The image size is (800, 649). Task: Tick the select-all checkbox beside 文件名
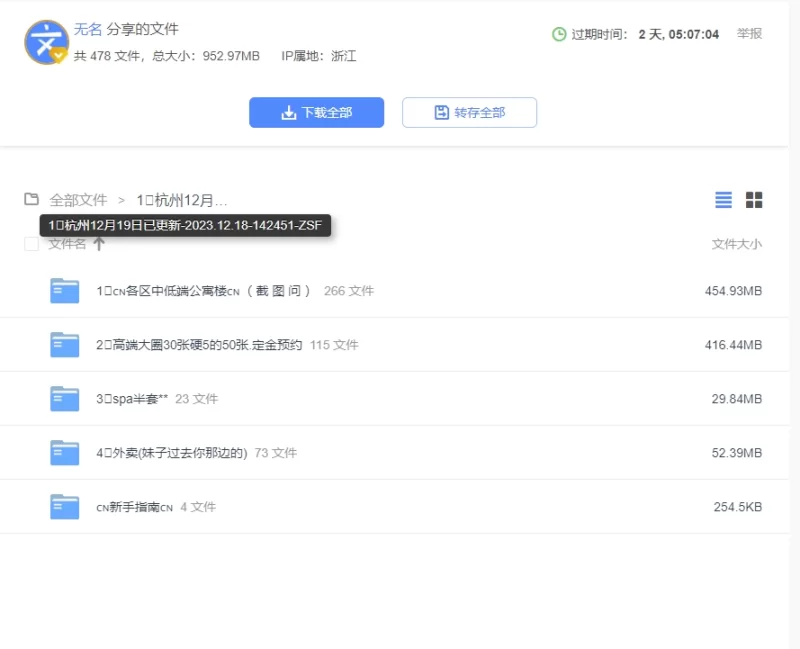tap(31, 244)
